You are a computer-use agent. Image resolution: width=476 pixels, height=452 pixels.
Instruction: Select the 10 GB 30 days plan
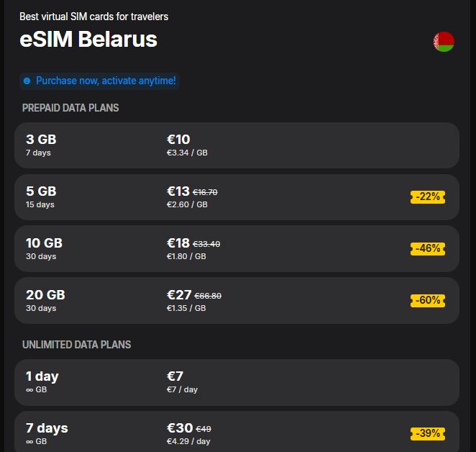tap(237, 249)
